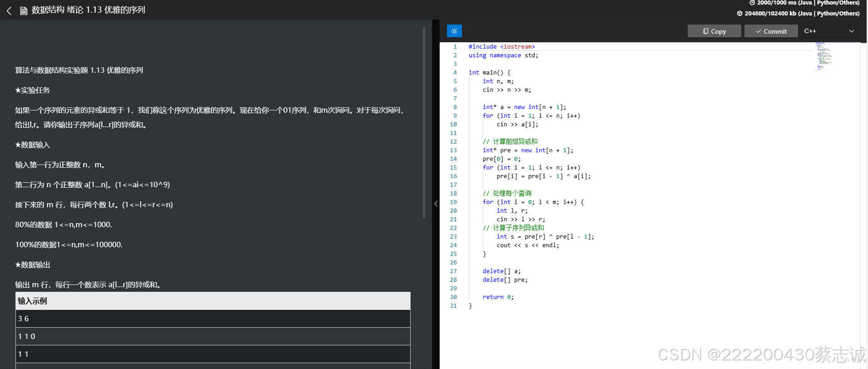The width and height of the screenshot is (868, 369).
Task: Click the heading '算法与数据结构实验题 1.13 优雅的序列'
Action: [79, 70]
